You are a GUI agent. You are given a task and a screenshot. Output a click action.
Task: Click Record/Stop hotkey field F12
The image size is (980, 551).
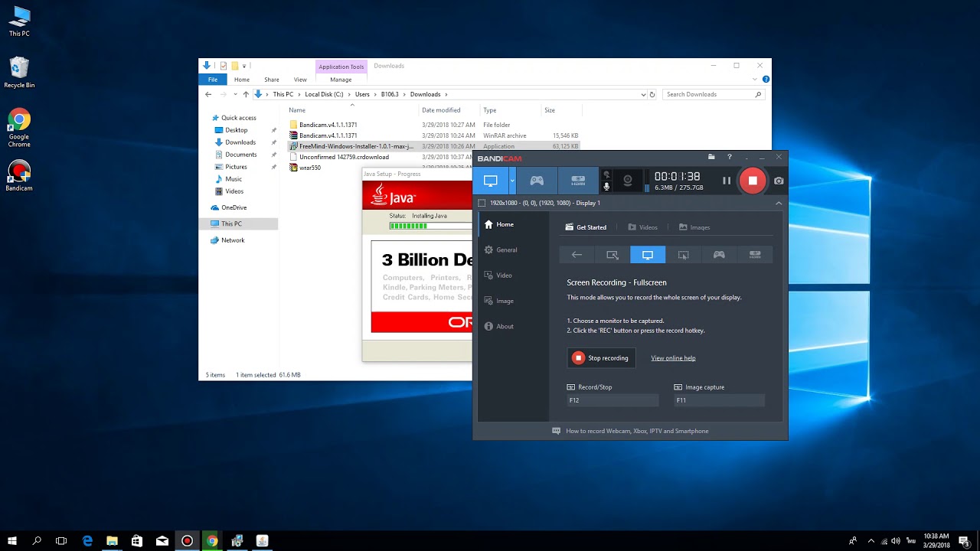click(x=612, y=400)
